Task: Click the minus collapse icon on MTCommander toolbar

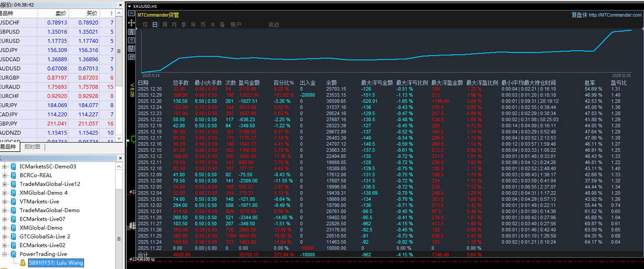Action: coord(131,13)
